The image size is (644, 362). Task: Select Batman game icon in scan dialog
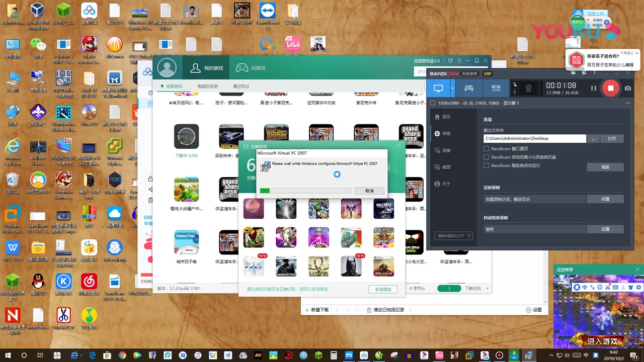(351, 266)
